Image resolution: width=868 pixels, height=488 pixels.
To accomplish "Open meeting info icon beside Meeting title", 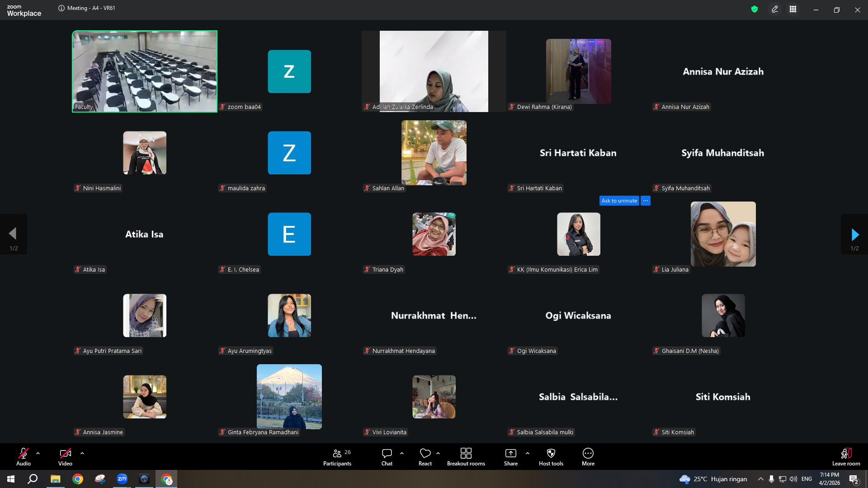I will (61, 8).
